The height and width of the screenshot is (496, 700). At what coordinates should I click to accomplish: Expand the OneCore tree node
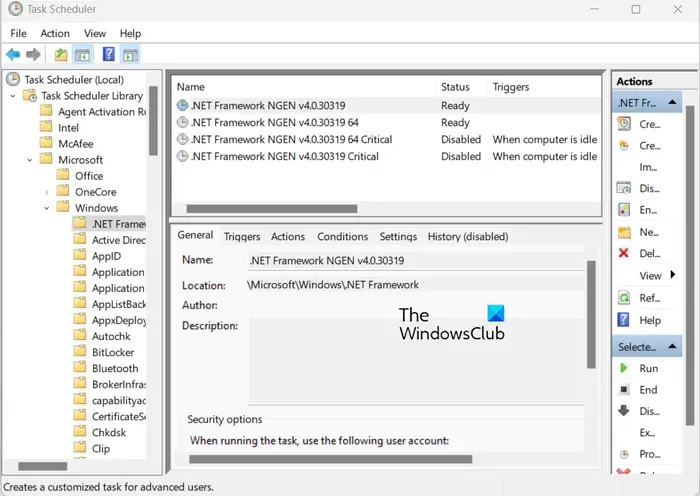pyautogui.click(x=47, y=192)
